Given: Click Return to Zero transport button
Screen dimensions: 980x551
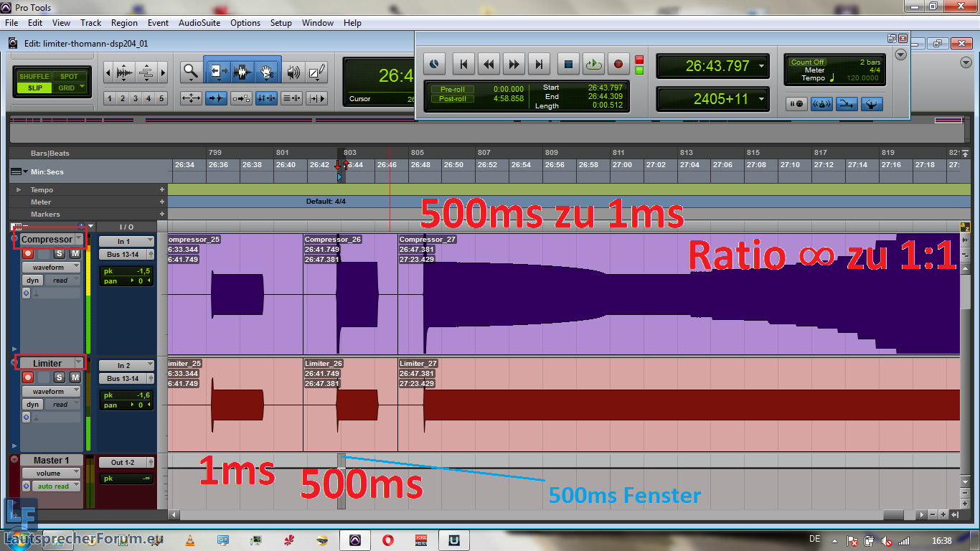Looking at the screenshot, I should tap(463, 65).
